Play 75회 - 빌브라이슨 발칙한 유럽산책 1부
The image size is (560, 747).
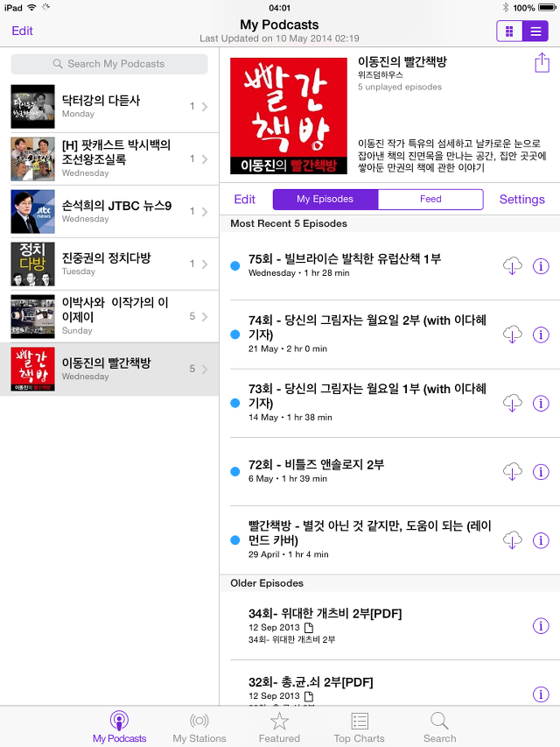click(x=345, y=258)
